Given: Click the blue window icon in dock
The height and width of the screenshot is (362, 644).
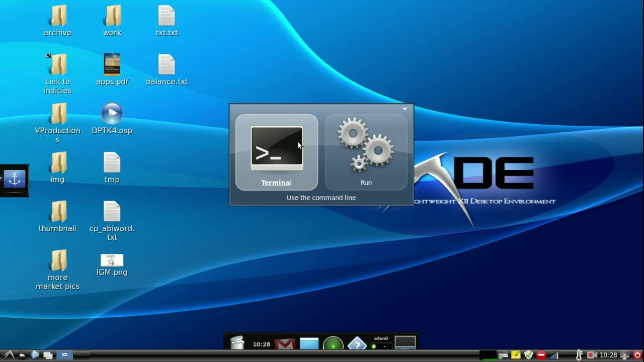Looking at the screenshot, I should tap(309, 344).
